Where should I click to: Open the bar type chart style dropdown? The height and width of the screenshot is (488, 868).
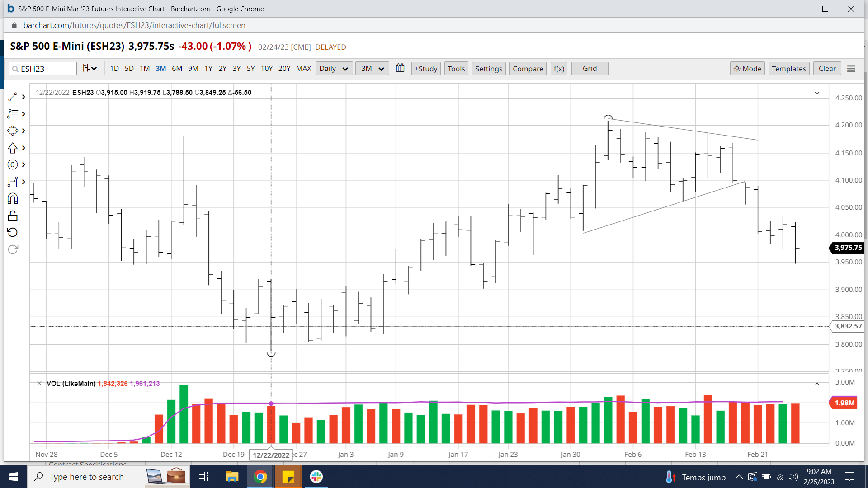[x=89, y=69]
